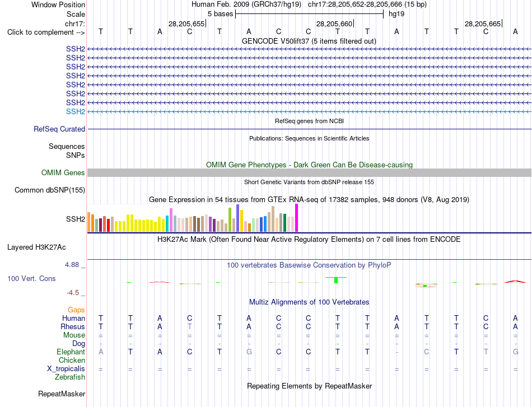This screenshot has width=532, height=407.
Task: Click the H3K27Ac Mark track title
Action: pos(309,240)
